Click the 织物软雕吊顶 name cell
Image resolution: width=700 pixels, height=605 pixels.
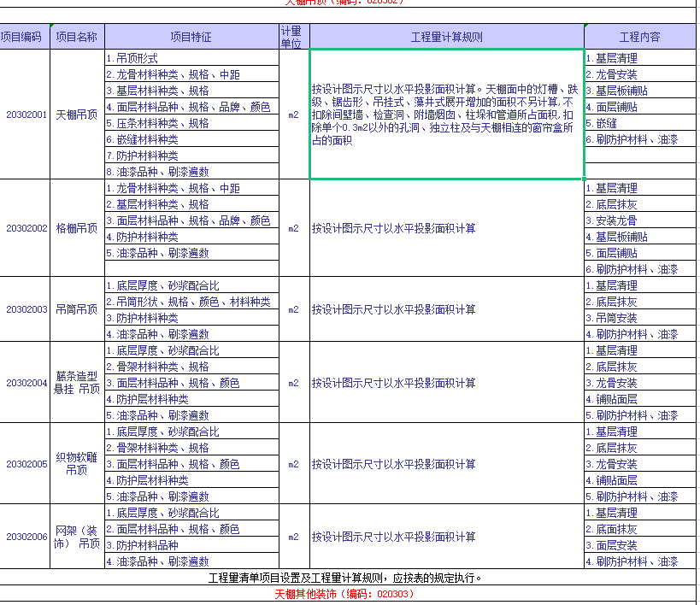pyautogui.click(x=77, y=464)
